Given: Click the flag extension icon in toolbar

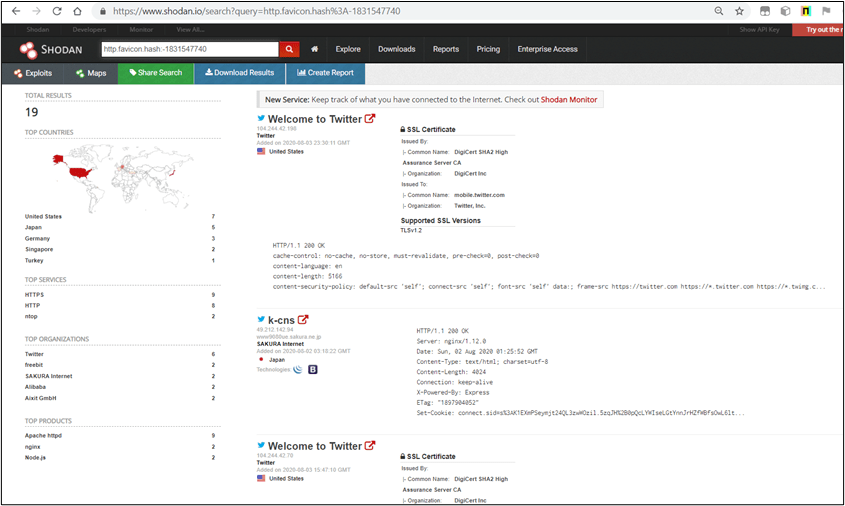Looking at the screenshot, I should coord(826,11).
